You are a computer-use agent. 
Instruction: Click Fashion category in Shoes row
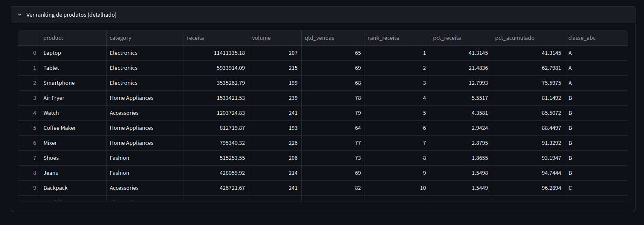pyautogui.click(x=145, y=158)
